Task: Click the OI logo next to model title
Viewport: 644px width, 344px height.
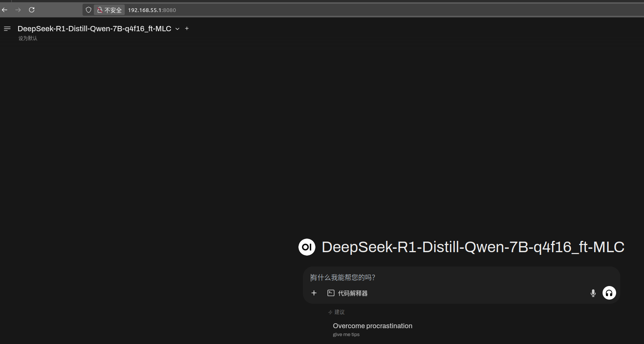Action: point(307,247)
